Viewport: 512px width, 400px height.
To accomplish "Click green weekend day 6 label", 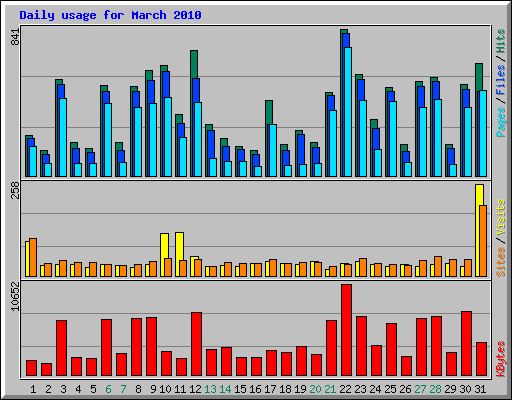I will click(108, 389).
